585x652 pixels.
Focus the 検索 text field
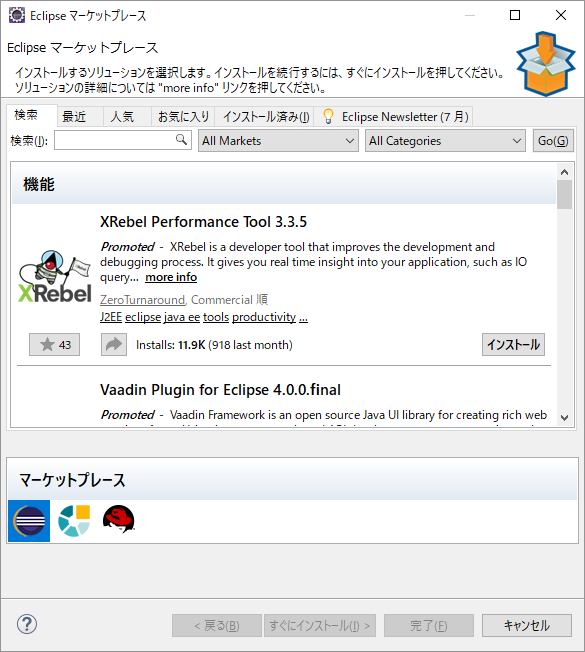point(123,140)
